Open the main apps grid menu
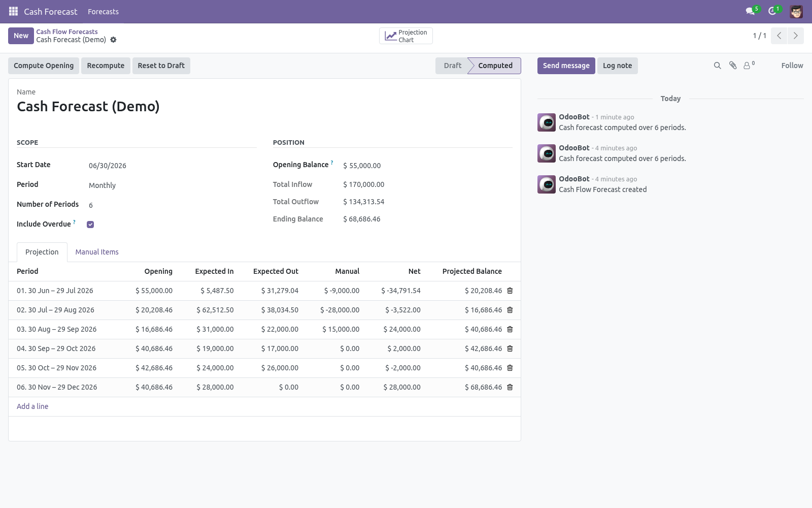Image resolution: width=812 pixels, height=508 pixels. click(x=13, y=11)
